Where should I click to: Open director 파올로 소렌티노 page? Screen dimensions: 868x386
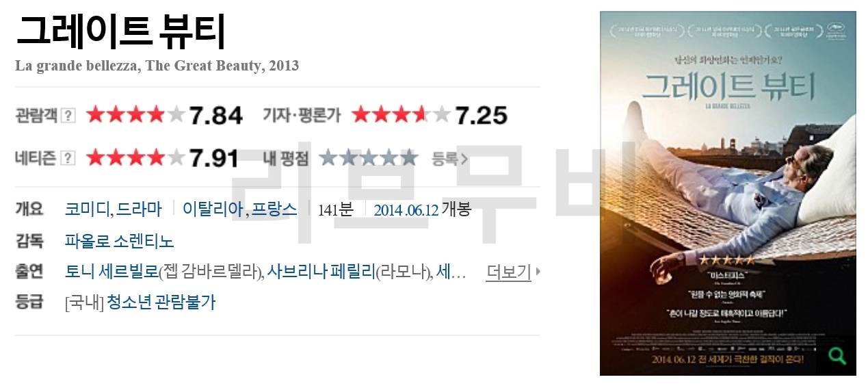120,241
